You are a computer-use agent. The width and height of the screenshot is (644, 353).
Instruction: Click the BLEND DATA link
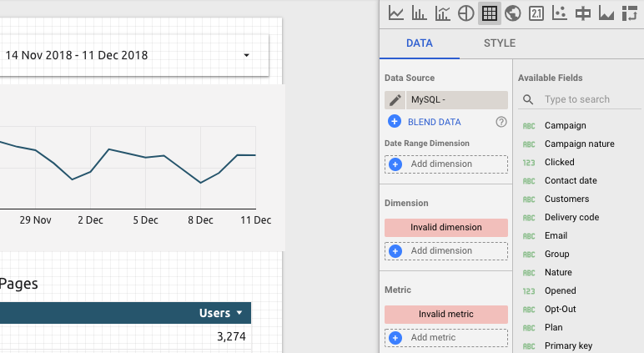tap(434, 122)
